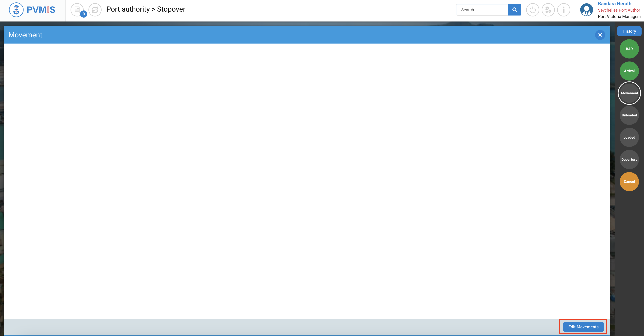Close the Movement dialog
Screen dimensions: 644x336
click(x=600, y=35)
